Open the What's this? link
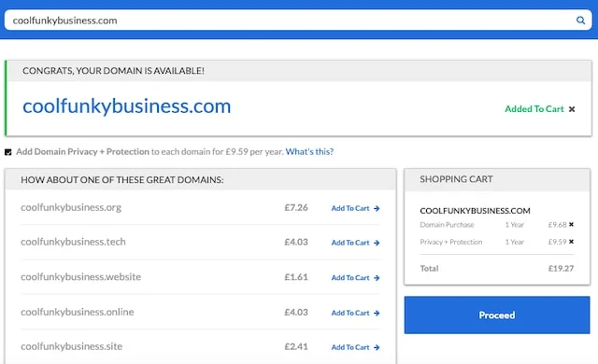This screenshot has height=364, width=598. (309, 151)
